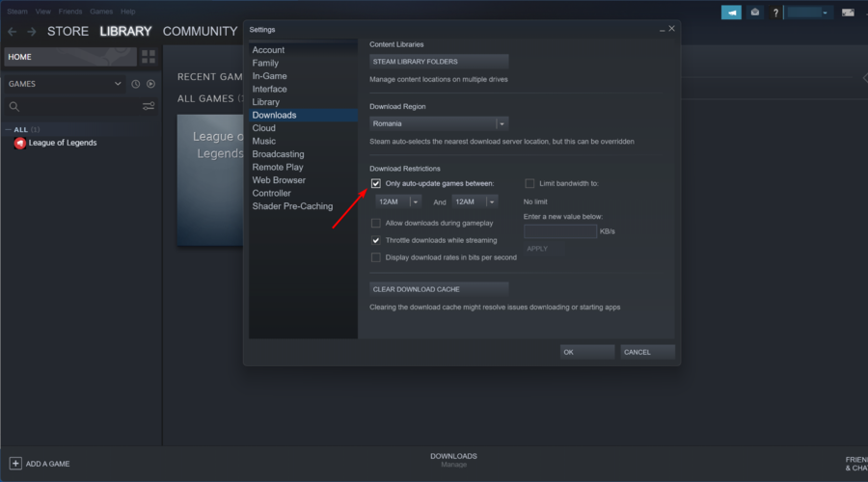
Task: Select Controller settings category
Action: (303, 193)
